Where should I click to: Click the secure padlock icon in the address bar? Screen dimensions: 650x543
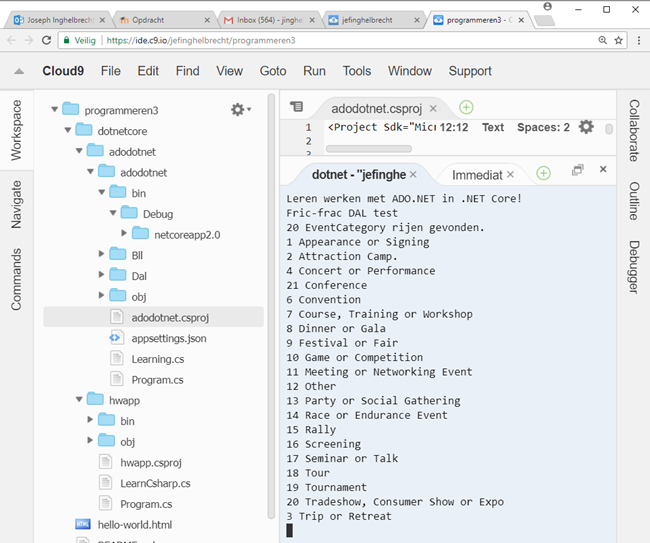pos(66,40)
